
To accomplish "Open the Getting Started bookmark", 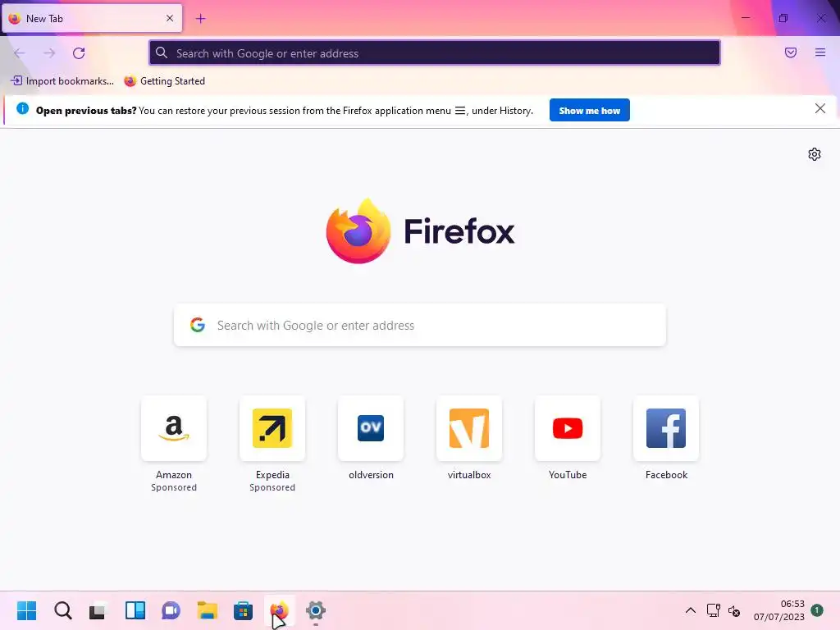I will pos(164,81).
